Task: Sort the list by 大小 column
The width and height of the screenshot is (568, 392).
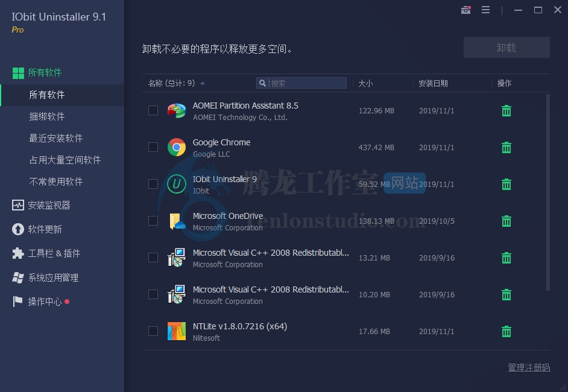Action: pos(365,83)
